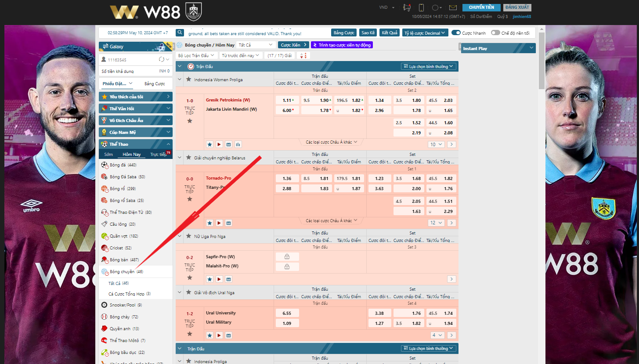Open the Tỷ lệ cược Decimal dropdown

425,33
